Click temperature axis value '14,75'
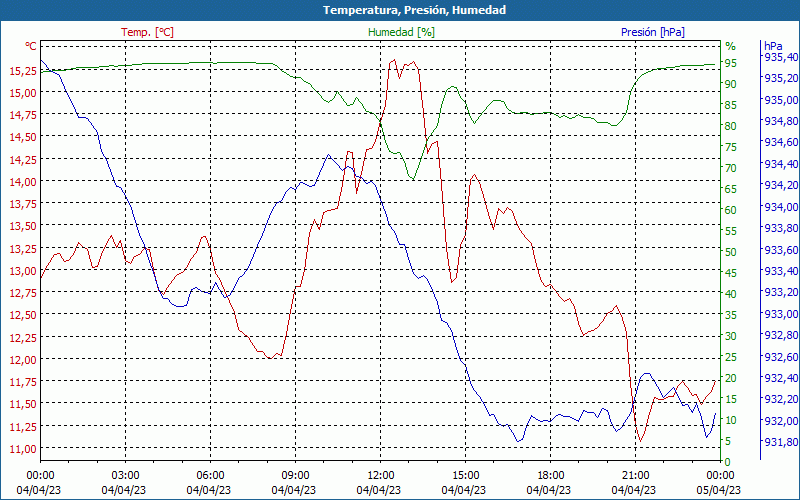 (23, 114)
